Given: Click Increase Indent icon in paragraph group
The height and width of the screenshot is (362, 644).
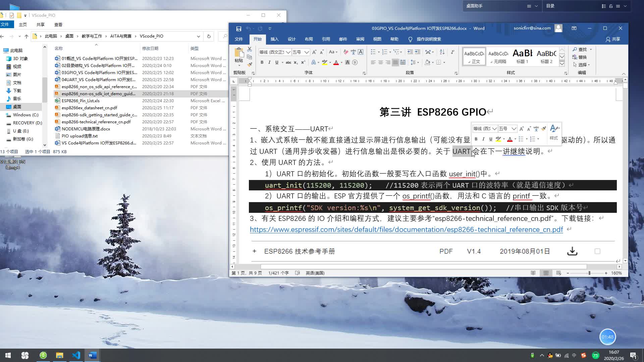Looking at the screenshot, I should [x=418, y=52].
